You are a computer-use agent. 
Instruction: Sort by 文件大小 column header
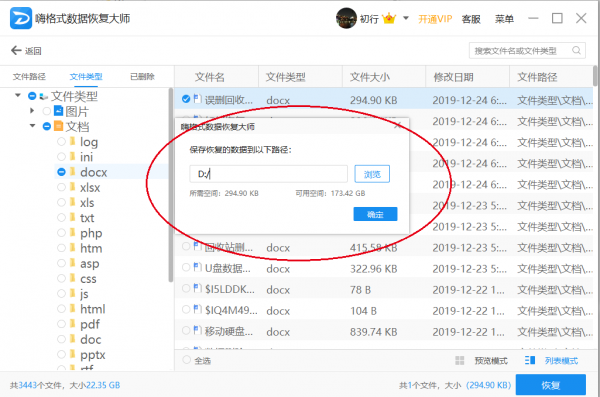(x=370, y=77)
